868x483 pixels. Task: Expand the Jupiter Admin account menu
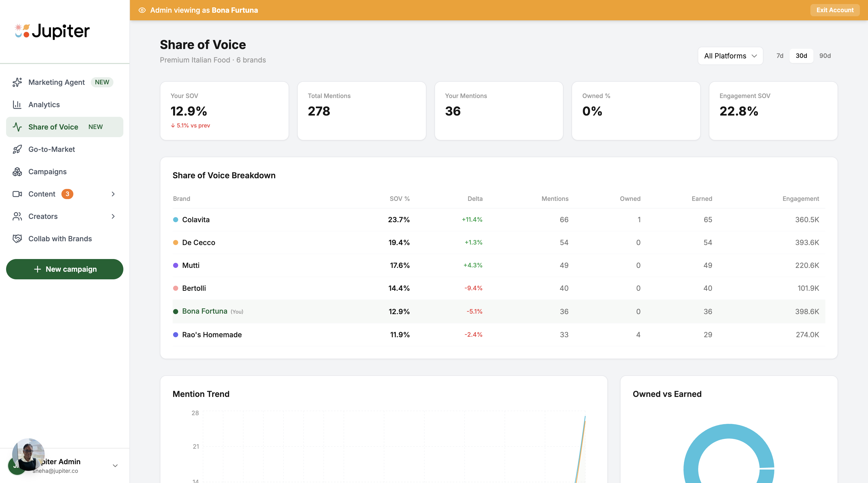[115, 465]
